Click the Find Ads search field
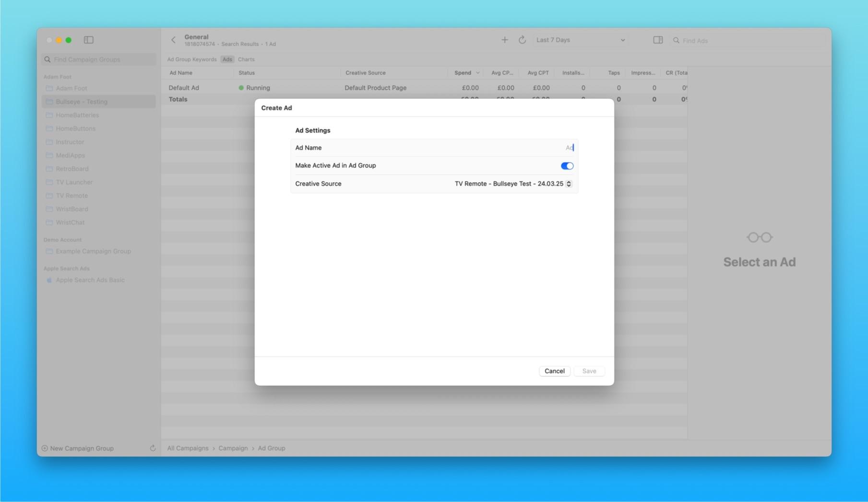Viewport: 868px width, 502px height. [x=748, y=40]
